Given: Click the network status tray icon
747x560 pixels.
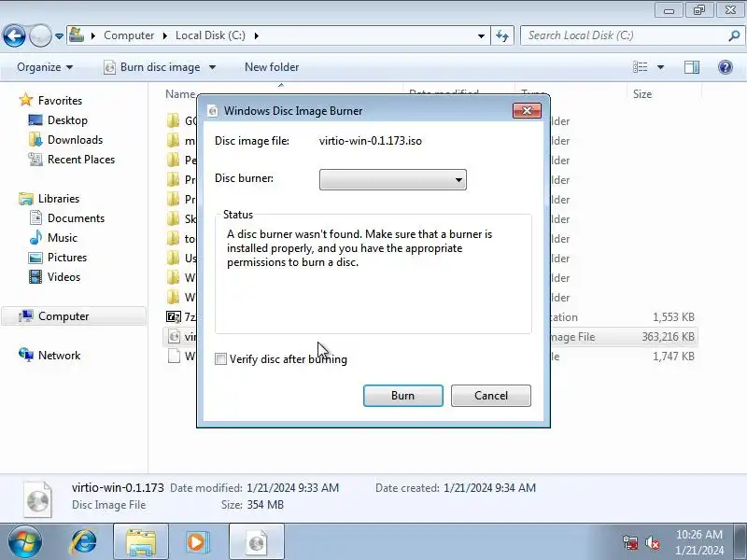Looking at the screenshot, I should [631, 542].
